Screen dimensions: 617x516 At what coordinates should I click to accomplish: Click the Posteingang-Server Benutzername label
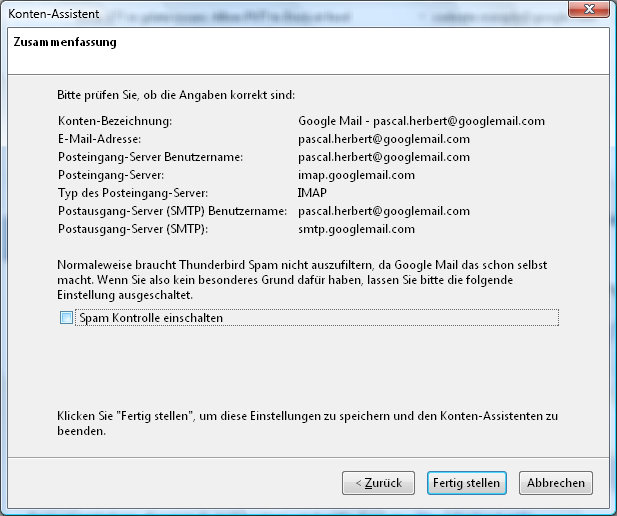point(150,157)
